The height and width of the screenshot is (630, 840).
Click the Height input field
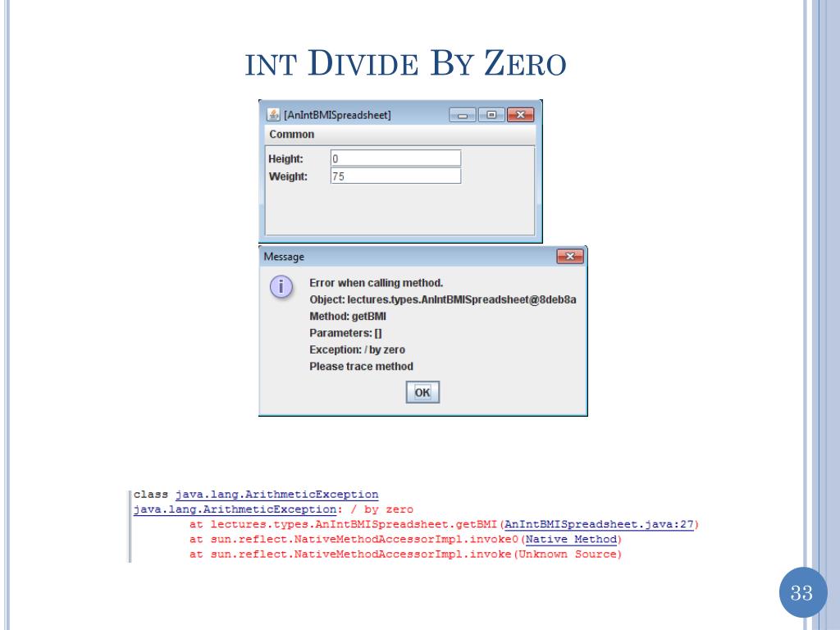(396, 158)
